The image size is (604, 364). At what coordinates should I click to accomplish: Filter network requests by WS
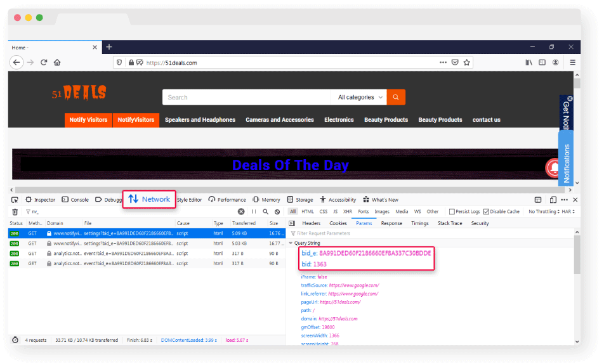click(x=417, y=211)
